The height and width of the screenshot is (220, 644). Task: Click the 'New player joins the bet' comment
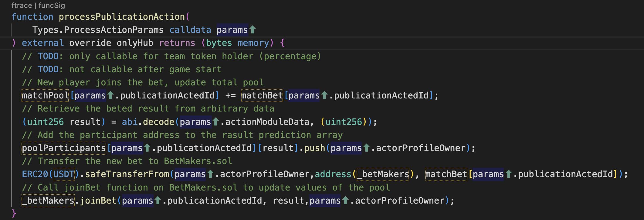click(143, 82)
